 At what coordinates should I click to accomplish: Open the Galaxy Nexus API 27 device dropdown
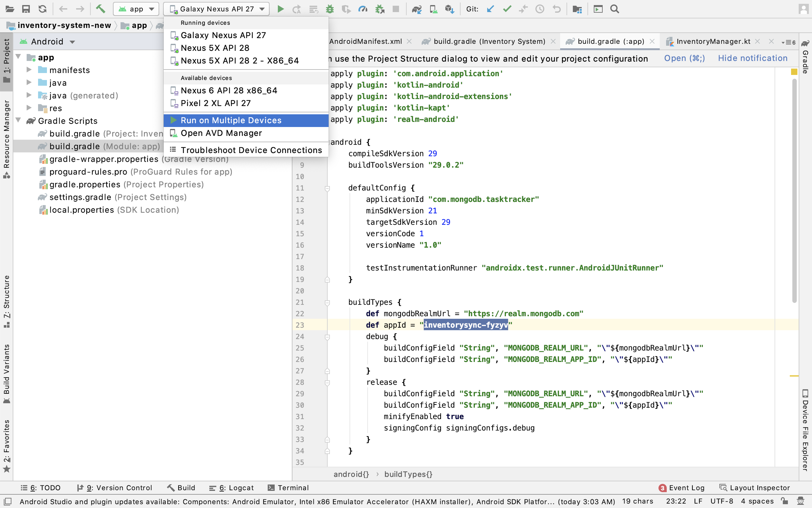[x=216, y=9]
